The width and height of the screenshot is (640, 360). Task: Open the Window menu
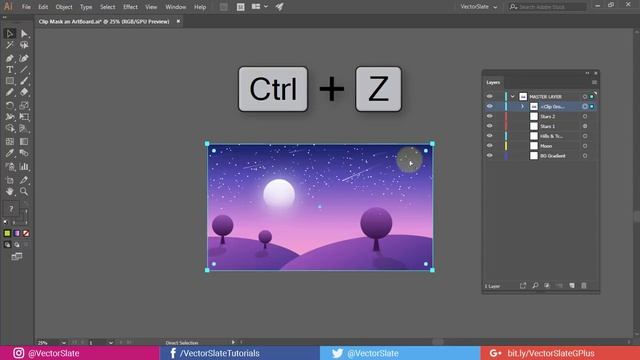(176, 7)
